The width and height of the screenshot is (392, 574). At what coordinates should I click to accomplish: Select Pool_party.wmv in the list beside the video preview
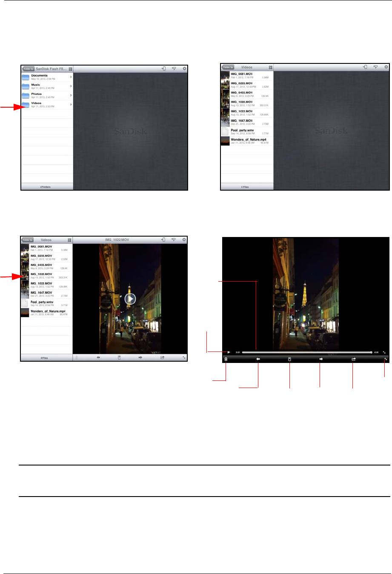tap(47, 303)
